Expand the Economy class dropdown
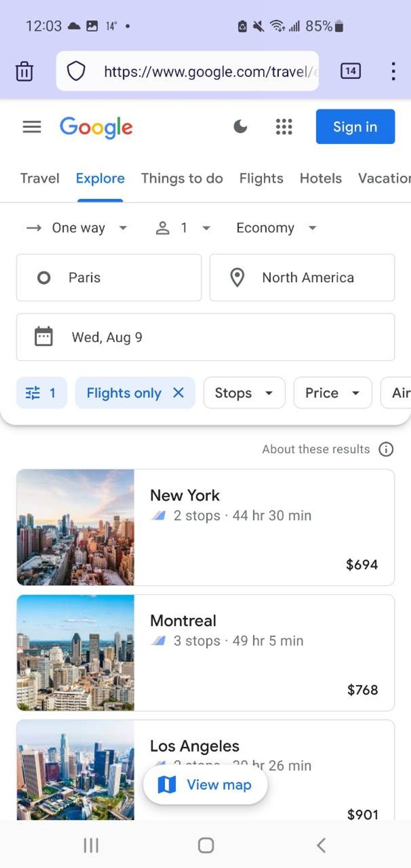The height and width of the screenshot is (868, 411). [x=276, y=228]
